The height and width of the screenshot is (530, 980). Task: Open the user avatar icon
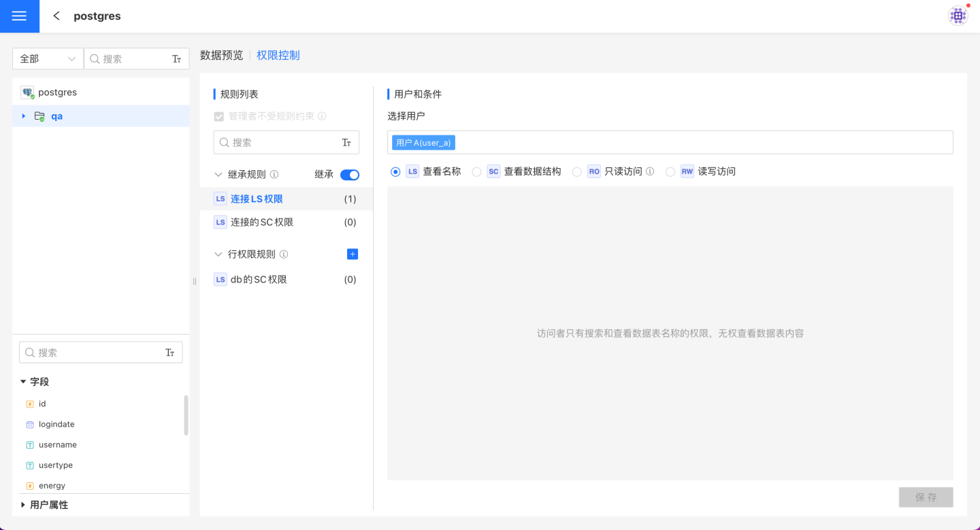click(958, 16)
